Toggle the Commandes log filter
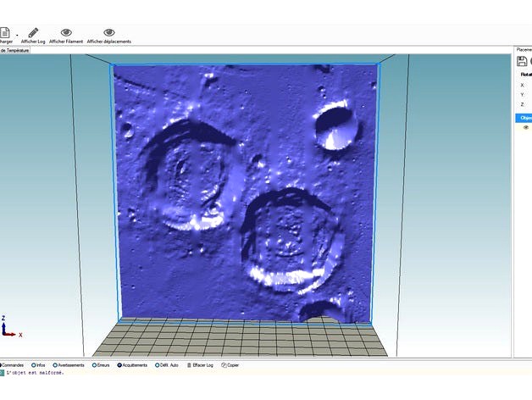Image resolution: width=532 pixels, height=400 pixels. (12, 365)
